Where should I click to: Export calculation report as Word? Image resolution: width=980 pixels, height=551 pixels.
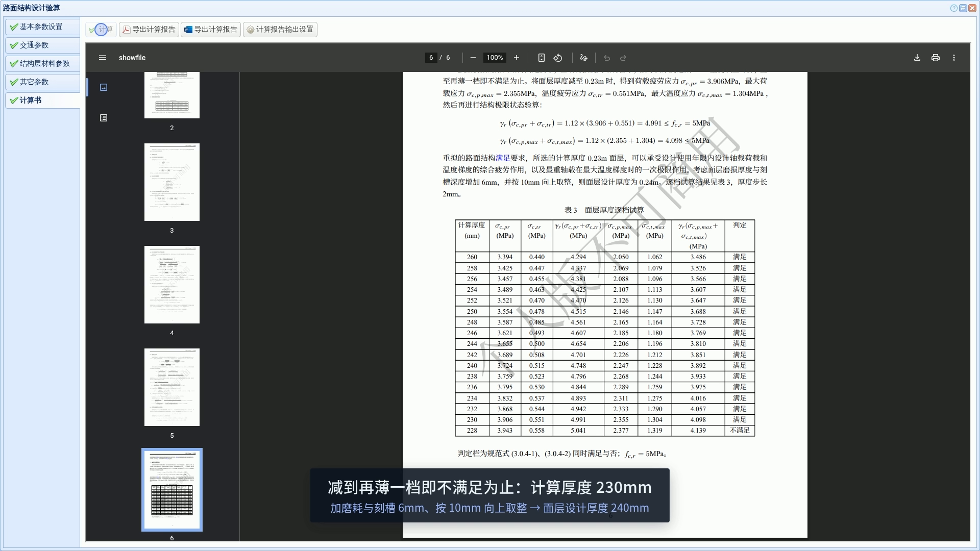211,30
